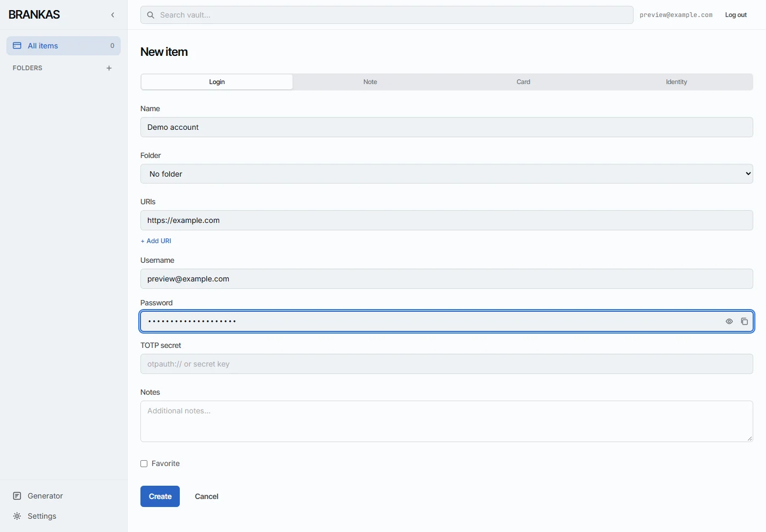766x532 pixels.
Task: Edit the URI field https://example.com
Action: click(447, 220)
